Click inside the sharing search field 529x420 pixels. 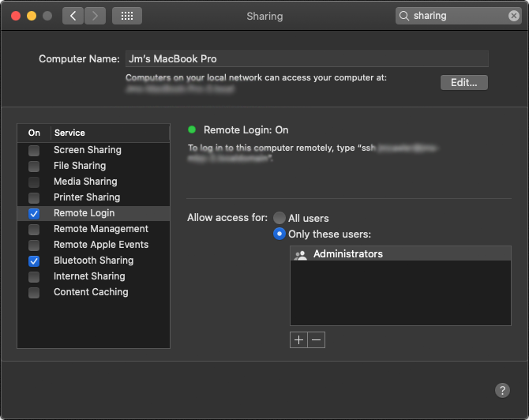pyautogui.click(x=458, y=16)
